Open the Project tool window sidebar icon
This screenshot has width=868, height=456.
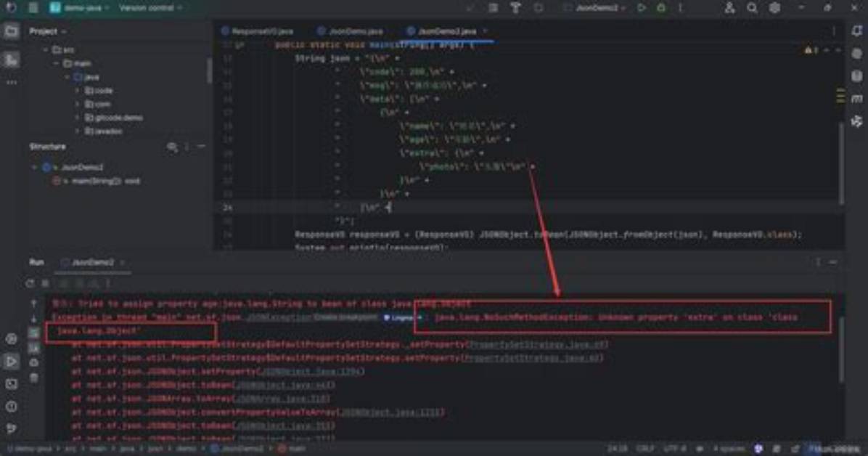pos(11,31)
